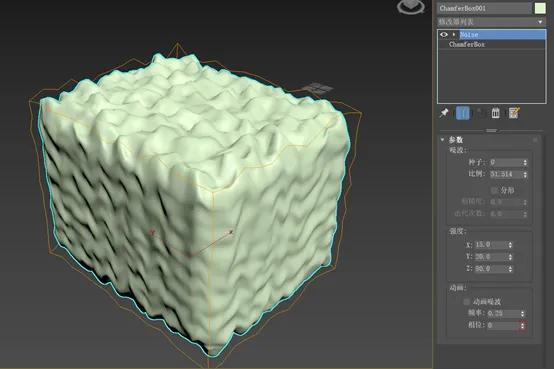This screenshot has width=554, height=369.
Task: Click the object color swatch
Action: (x=540, y=8)
